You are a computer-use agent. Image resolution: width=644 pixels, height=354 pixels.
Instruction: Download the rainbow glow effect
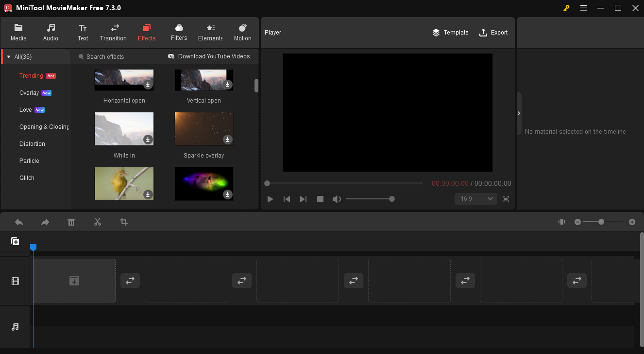click(227, 195)
